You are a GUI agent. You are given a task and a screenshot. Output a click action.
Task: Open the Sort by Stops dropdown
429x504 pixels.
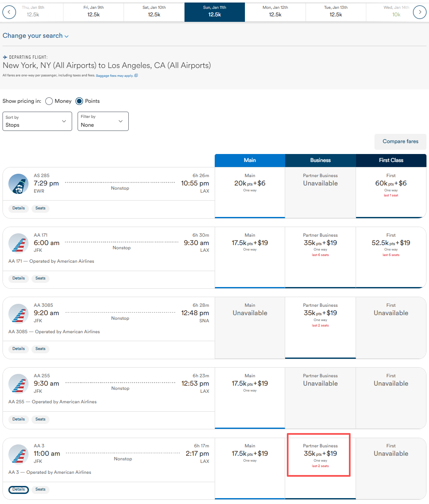click(37, 121)
